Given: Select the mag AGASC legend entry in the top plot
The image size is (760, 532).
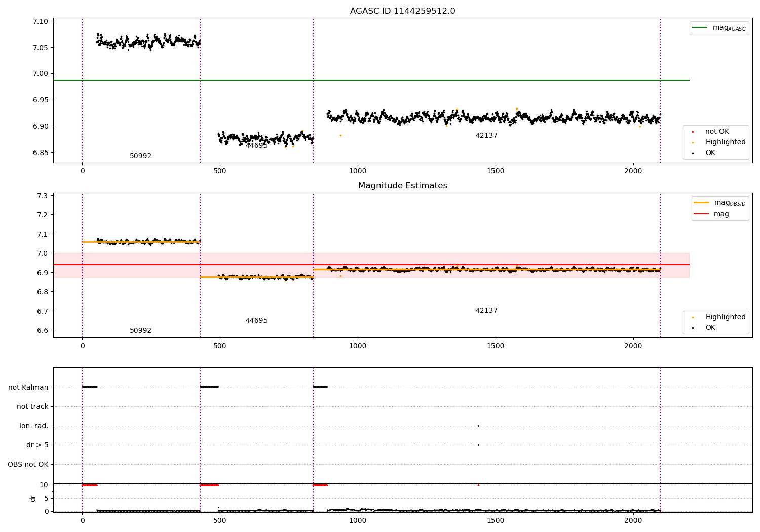Looking at the screenshot, I should coord(719,28).
